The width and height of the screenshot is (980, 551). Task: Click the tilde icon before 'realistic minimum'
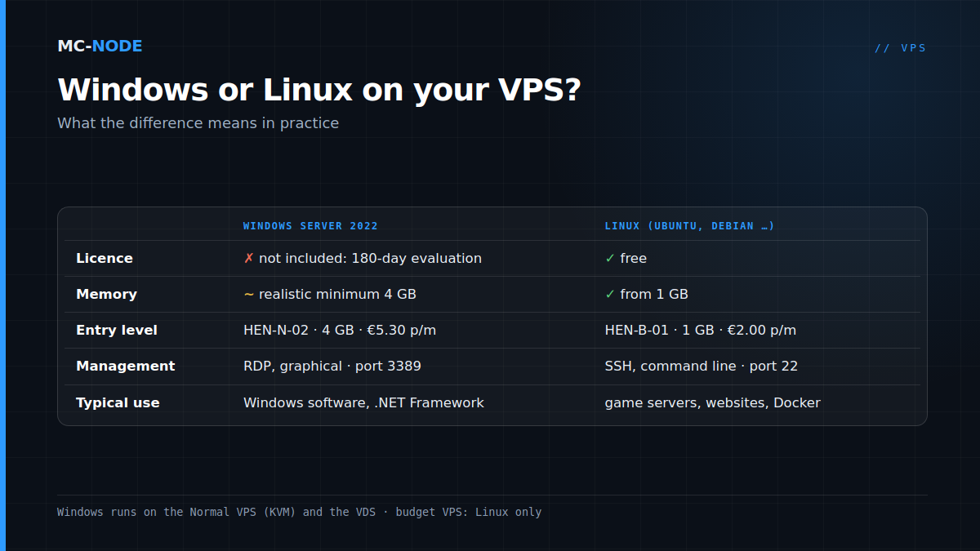249,294
